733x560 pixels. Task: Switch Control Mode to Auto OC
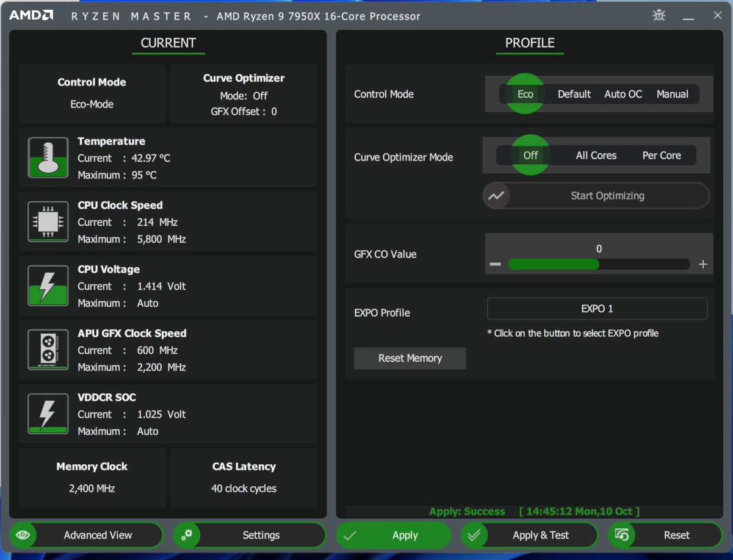pyautogui.click(x=623, y=94)
